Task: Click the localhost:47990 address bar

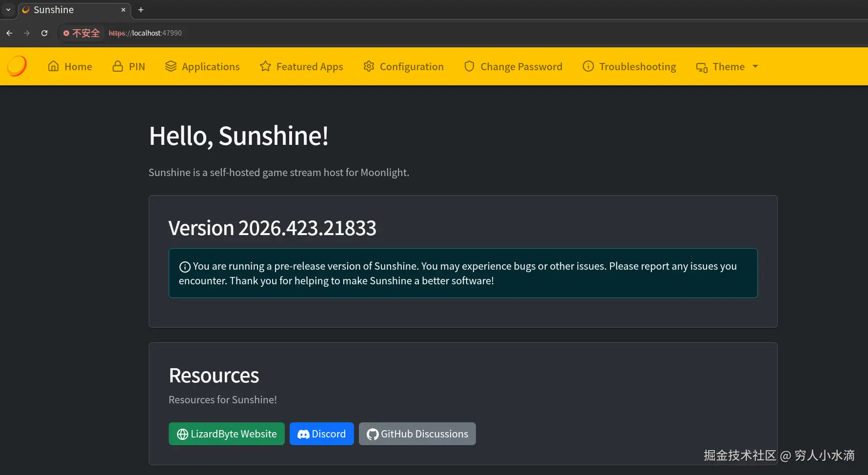Action: pyautogui.click(x=145, y=33)
